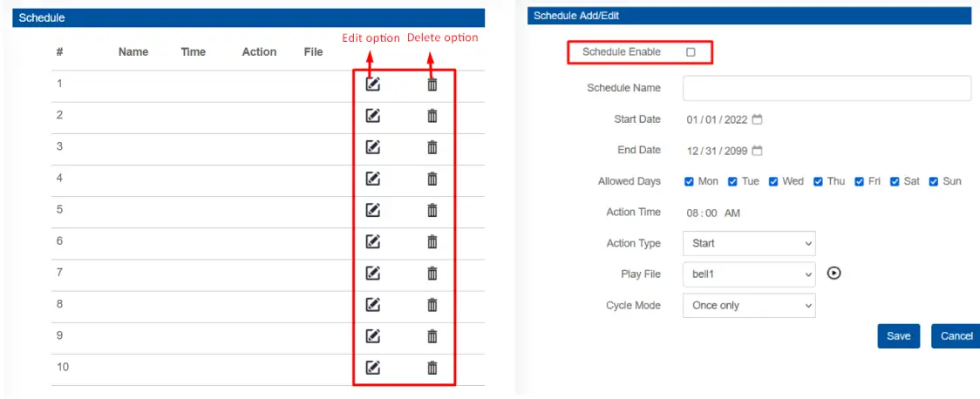Delete schedule row 2 with the trash icon
Viewport: 980px width, 399px height.
pyautogui.click(x=432, y=116)
